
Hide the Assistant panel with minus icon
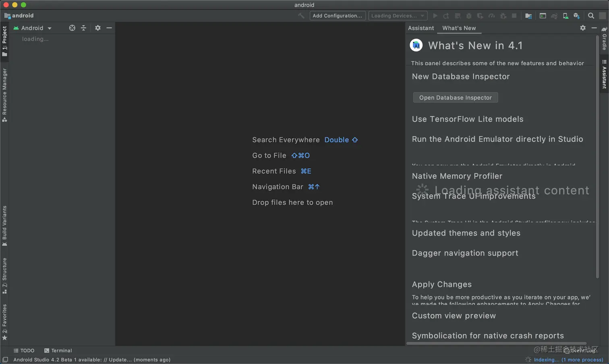594,28
